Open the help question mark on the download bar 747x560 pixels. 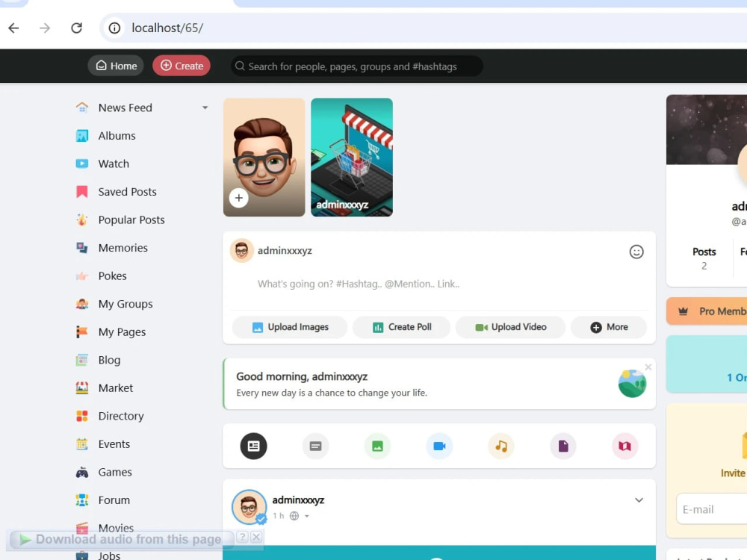243,537
